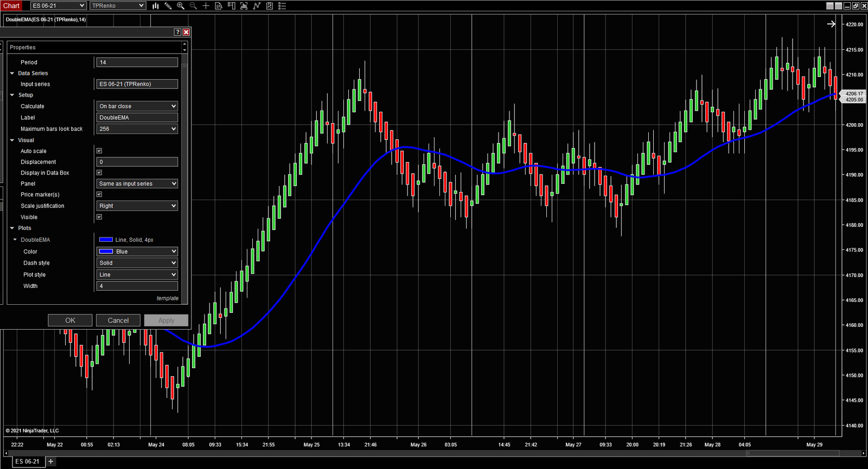Open the Scale justification dropdown

click(x=137, y=206)
